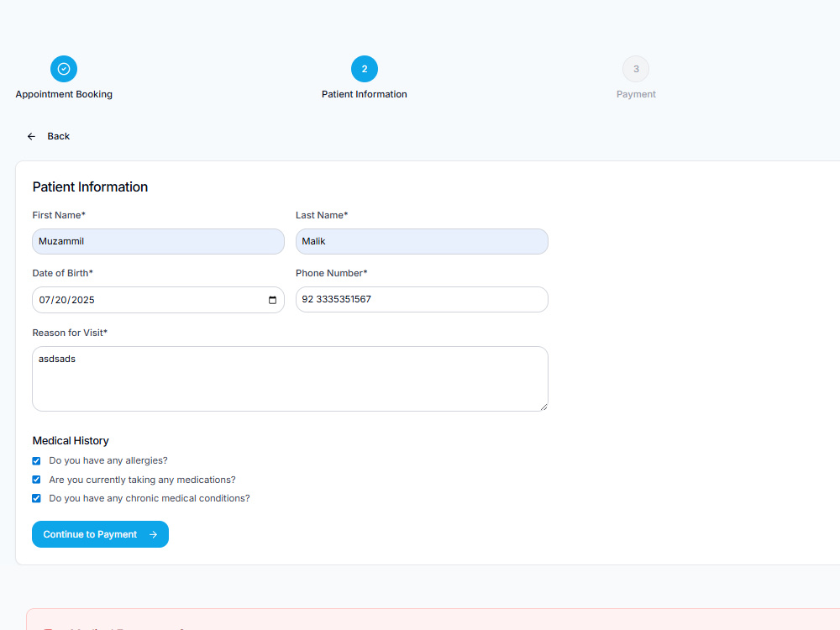Grab the textarea resize handle
Viewport: 840px width, 630px height.
543,407
